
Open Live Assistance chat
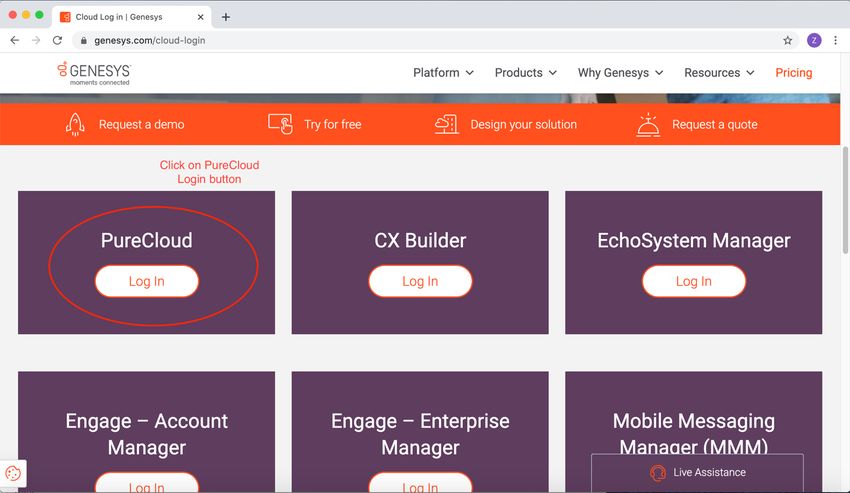pyautogui.click(x=697, y=473)
